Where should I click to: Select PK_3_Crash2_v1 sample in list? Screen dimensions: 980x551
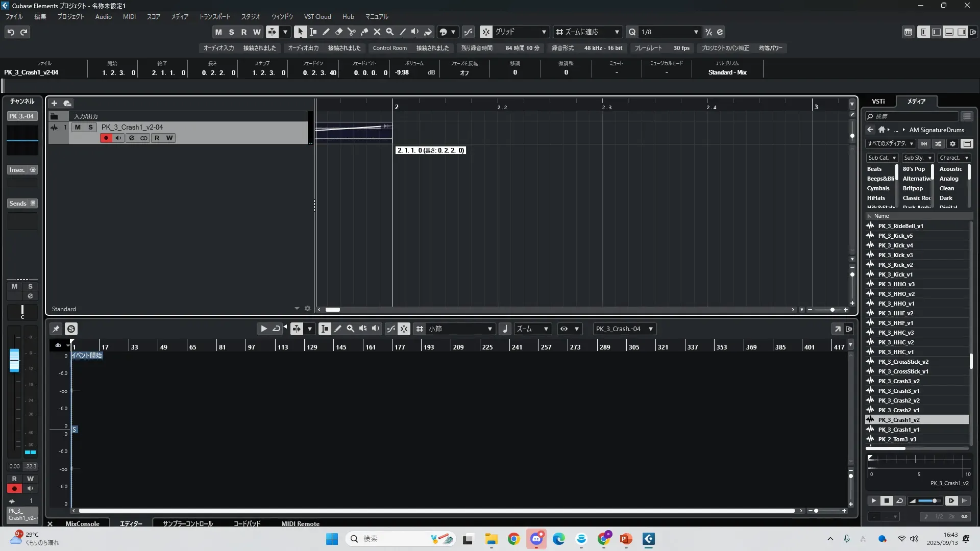tap(898, 410)
